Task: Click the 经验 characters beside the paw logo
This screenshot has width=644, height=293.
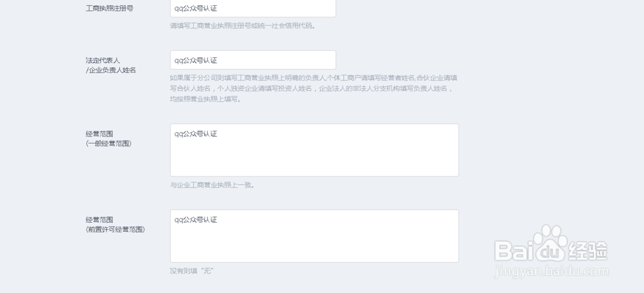Action: coord(588,250)
